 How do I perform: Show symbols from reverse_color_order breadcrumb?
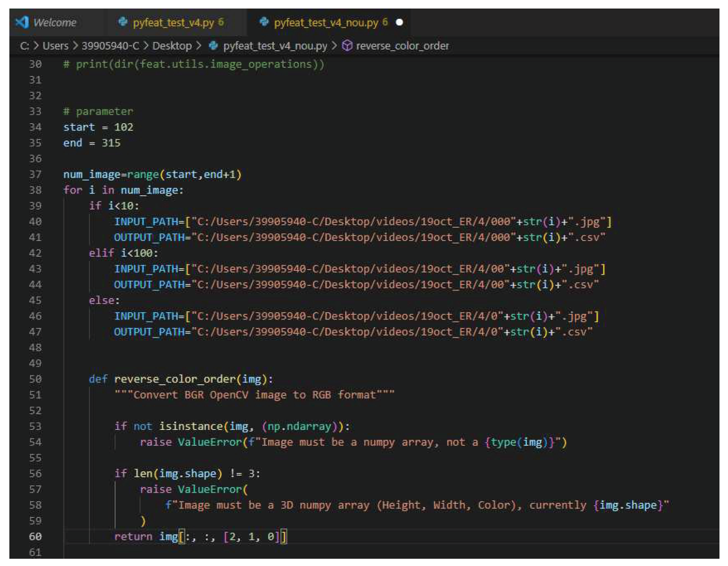tap(402, 46)
